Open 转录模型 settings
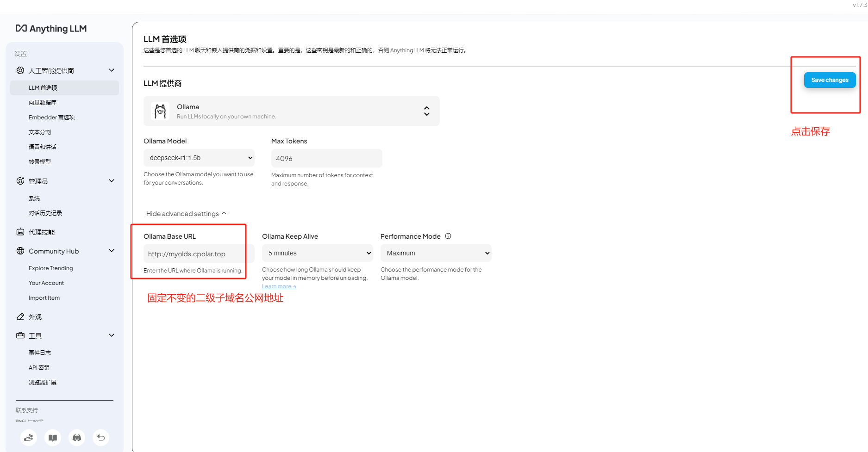This screenshot has width=868, height=452. tap(40, 162)
